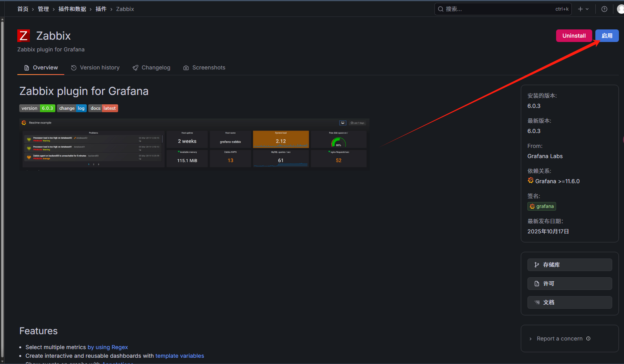Open the Readme example dashboard screenshot

[x=194, y=144]
